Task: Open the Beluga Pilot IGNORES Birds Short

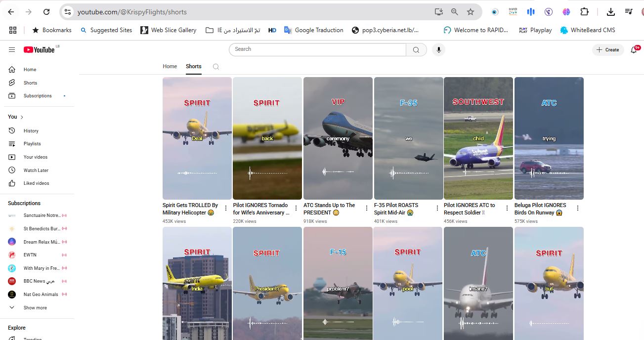Action: [x=549, y=138]
